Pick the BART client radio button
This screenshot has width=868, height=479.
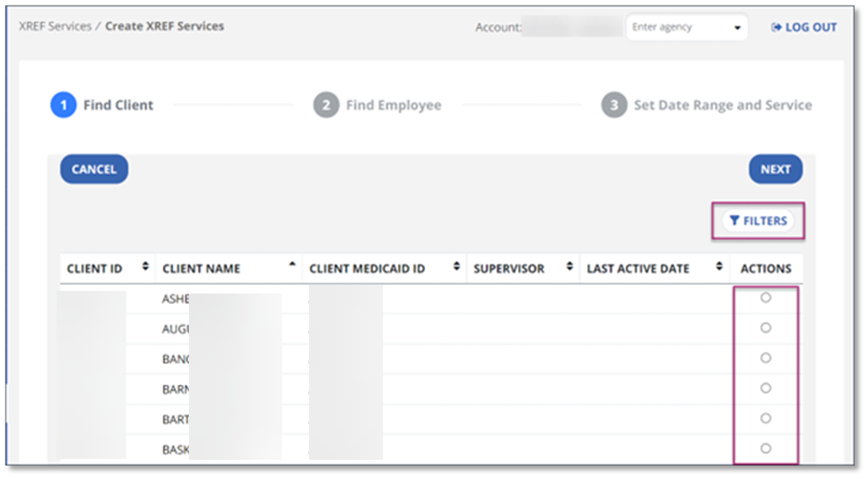765,418
